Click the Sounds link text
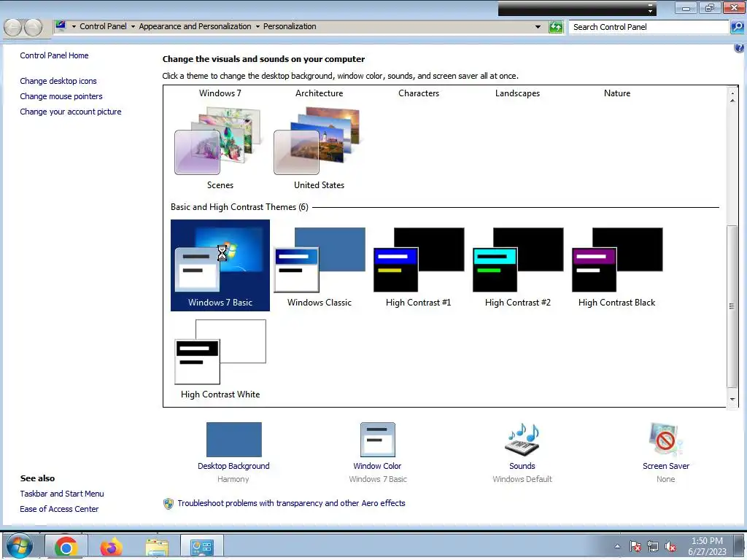The image size is (747, 560). pyautogui.click(x=522, y=466)
